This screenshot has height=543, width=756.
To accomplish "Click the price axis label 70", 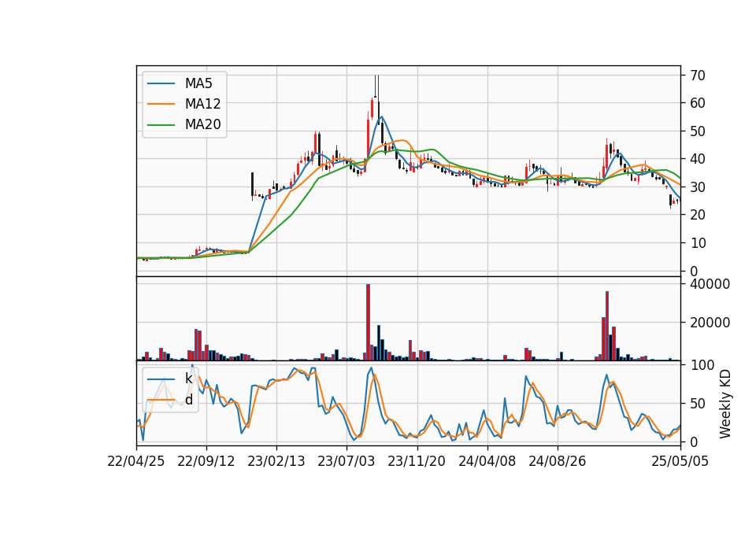I will pyautogui.click(x=698, y=76).
